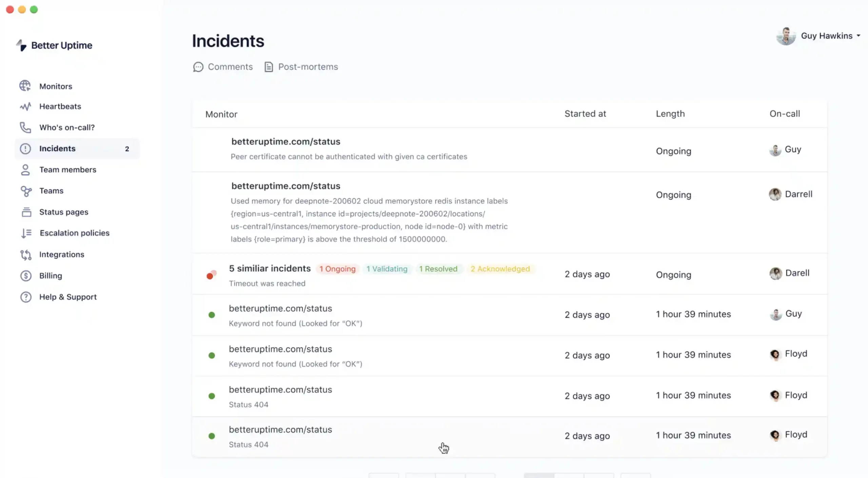Select Incidents in the sidebar
The image size is (868, 478).
coord(77,149)
